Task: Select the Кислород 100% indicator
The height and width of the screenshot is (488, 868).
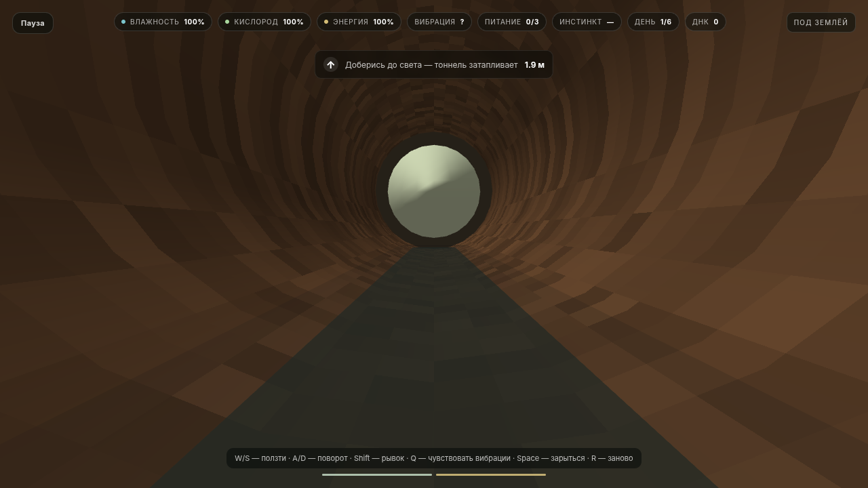Action: coord(264,22)
